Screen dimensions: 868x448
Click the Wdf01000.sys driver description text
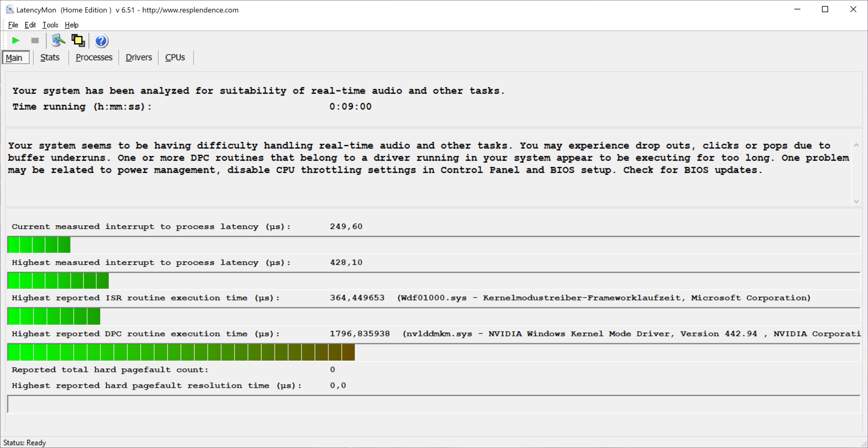coord(604,298)
